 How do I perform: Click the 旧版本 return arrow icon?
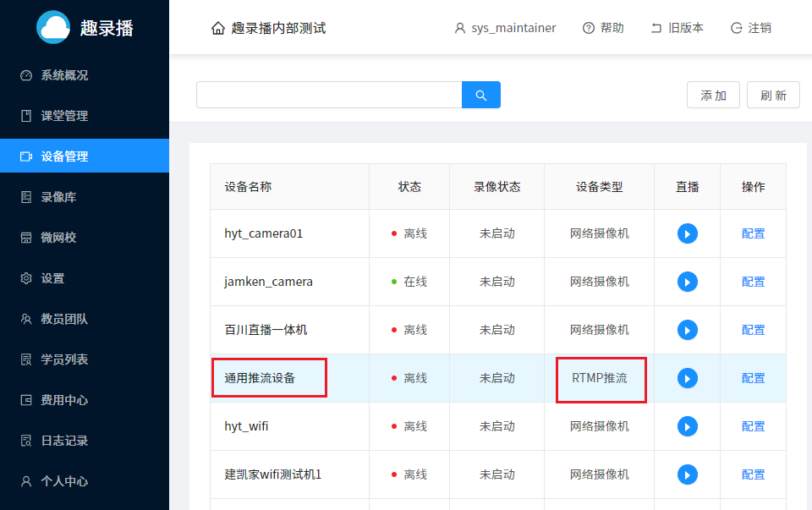(x=656, y=28)
